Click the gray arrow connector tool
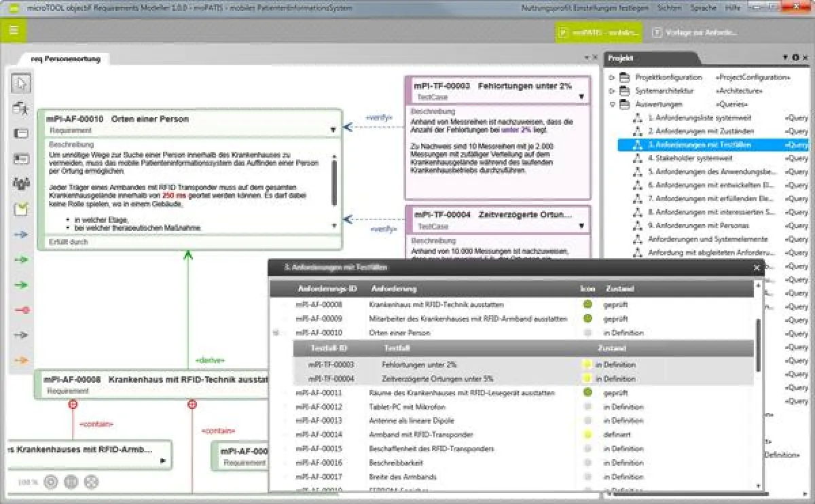 [20, 335]
